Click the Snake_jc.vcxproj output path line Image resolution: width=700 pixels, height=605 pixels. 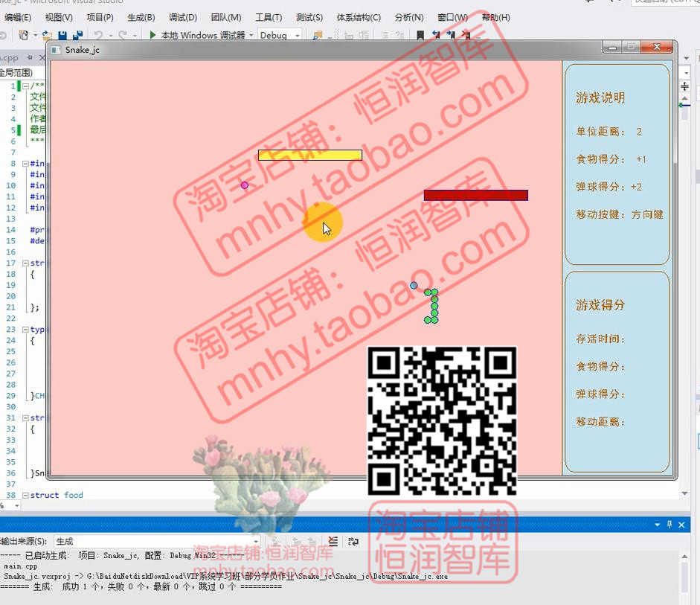[x=225, y=577]
